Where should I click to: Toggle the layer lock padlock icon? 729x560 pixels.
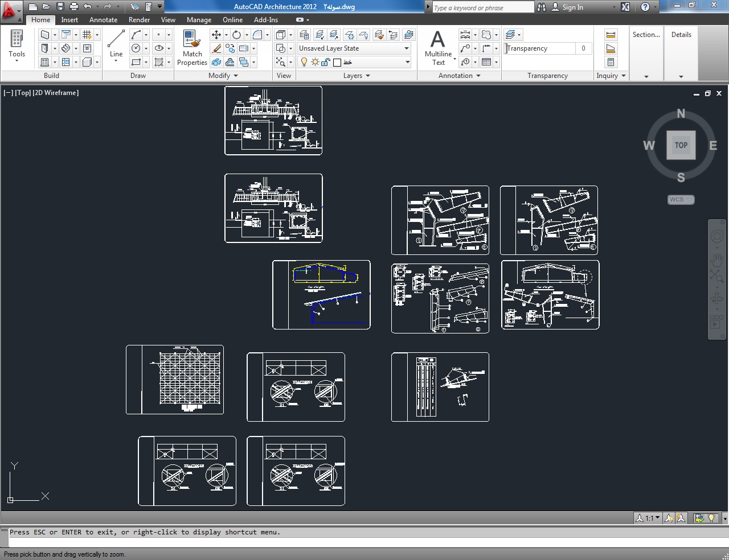tap(326, 62)
